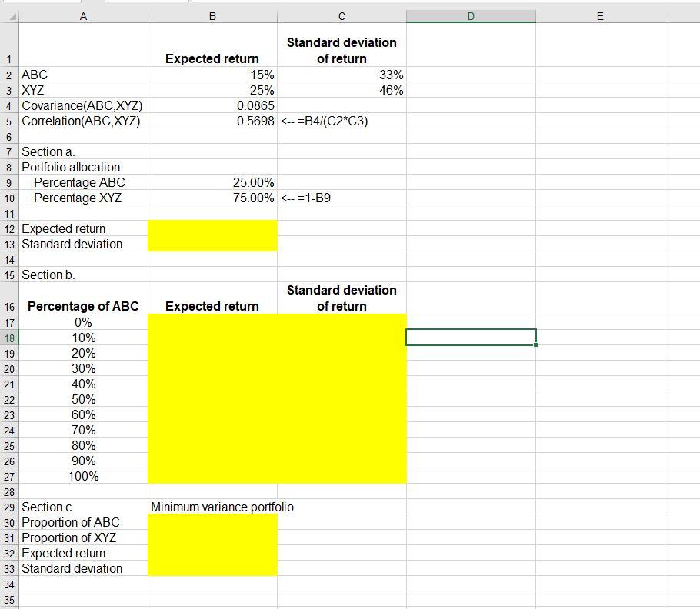Click the yellow cell beside Standard deviation row 13
The image size is (700, 609).
pos(212,244)
